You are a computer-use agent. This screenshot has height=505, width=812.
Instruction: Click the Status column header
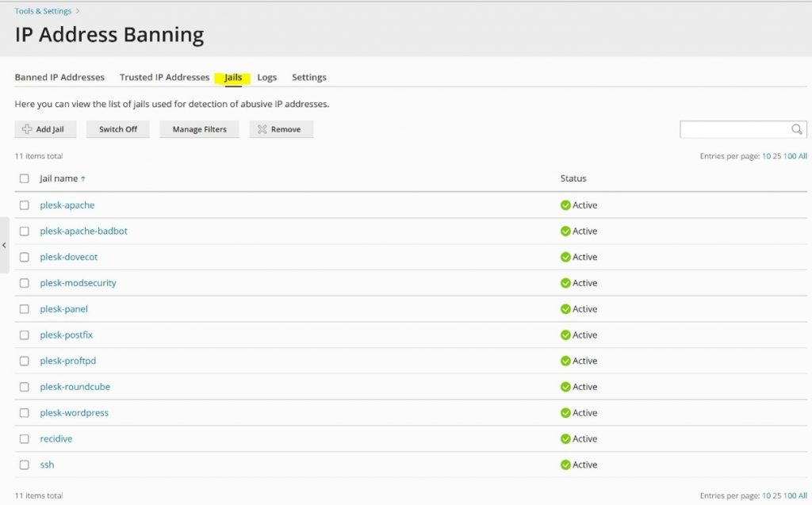click(573, 178)
